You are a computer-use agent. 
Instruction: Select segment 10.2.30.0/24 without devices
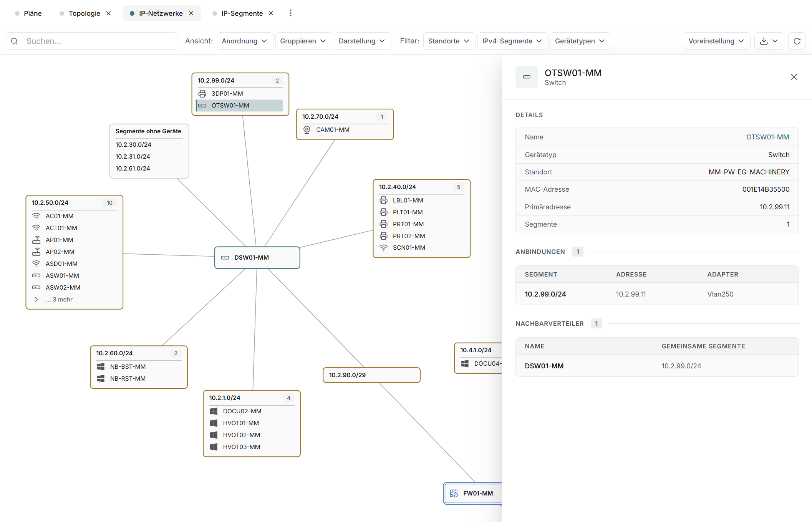tap(133, 144)
